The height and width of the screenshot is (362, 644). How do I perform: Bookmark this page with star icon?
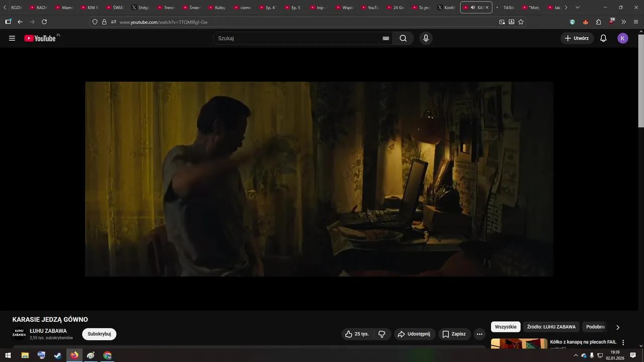click(521, 22)
